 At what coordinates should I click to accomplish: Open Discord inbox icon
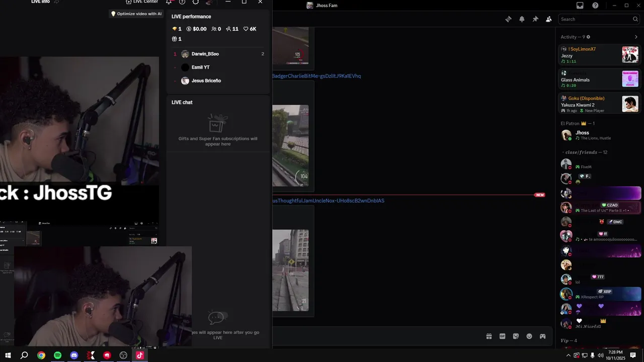580,6
